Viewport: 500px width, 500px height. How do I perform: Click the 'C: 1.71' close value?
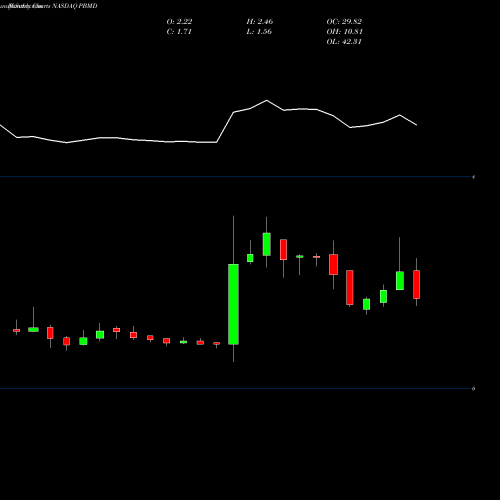(179, 32)
